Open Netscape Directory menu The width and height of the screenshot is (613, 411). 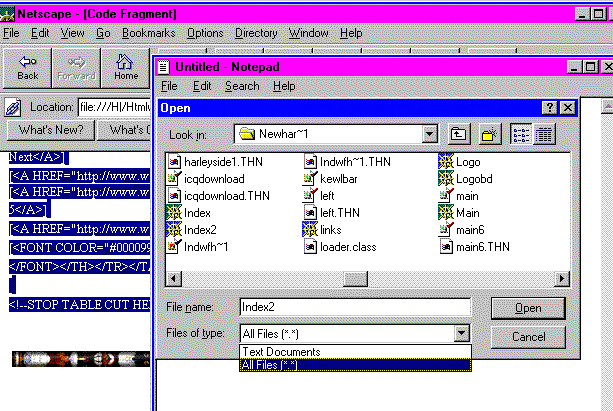[x=256, y=33]
